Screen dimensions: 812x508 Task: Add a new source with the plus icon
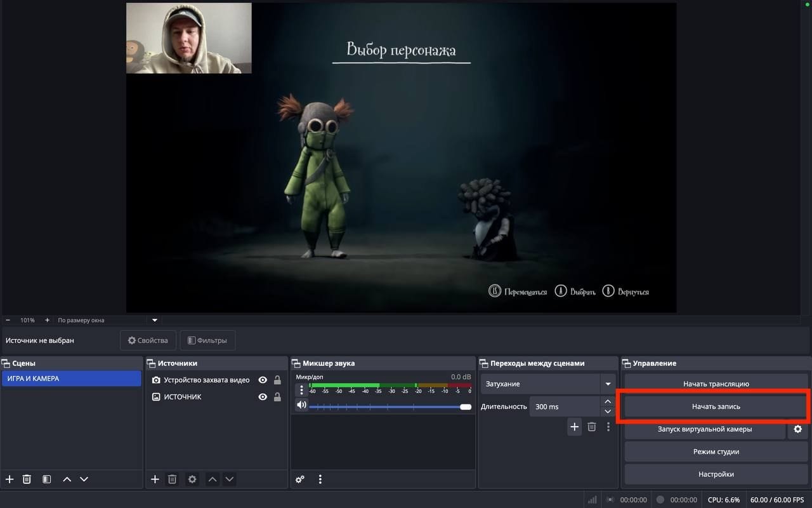point(155,479)
